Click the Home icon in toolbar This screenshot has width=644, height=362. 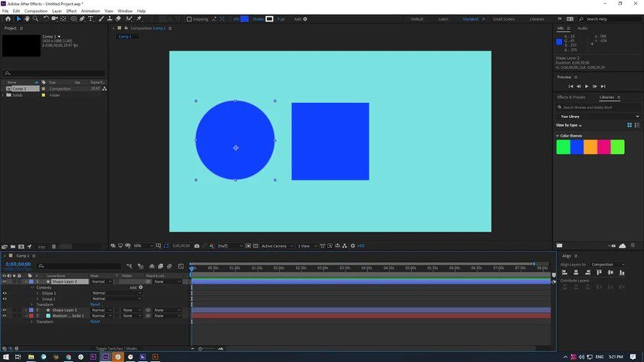pos(8,19)
